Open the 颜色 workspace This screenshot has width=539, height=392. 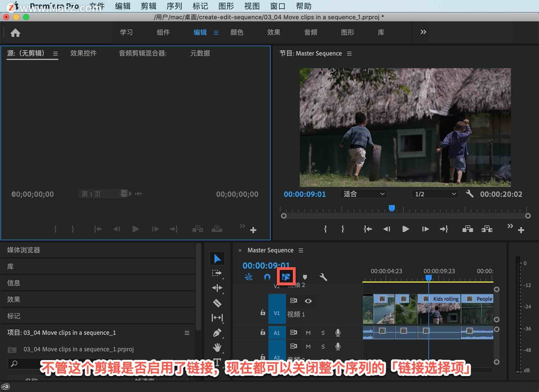coord(237,32)
